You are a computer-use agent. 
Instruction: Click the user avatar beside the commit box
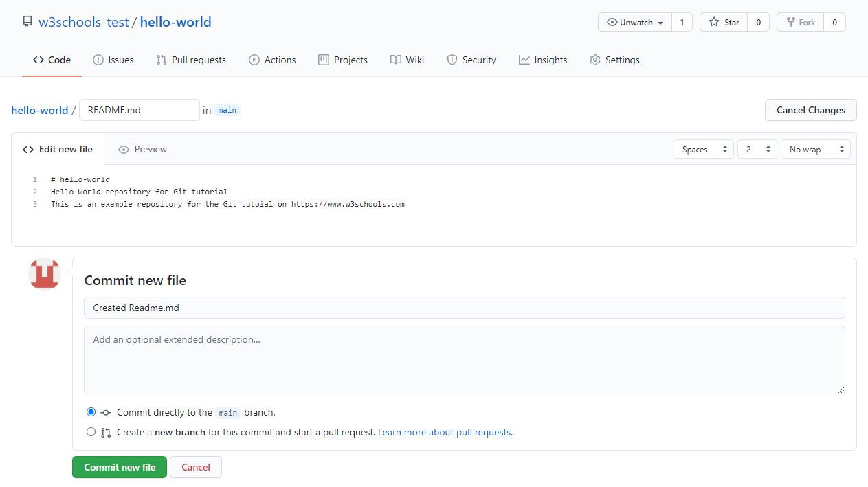pyautogui.click(x=44, y=273)
